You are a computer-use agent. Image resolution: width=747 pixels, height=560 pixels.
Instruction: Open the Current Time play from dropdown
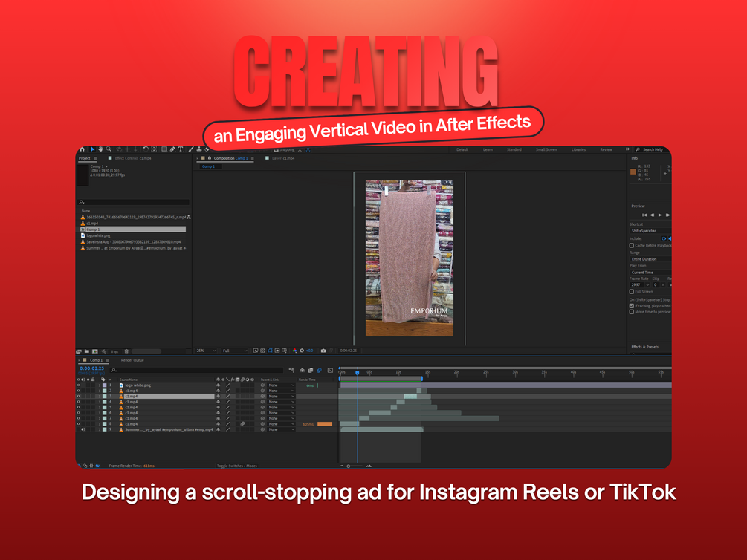tap(650, 273)
